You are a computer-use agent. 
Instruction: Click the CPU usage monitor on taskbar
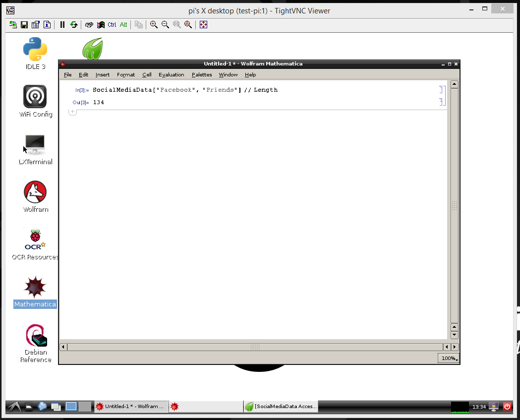click(460, 407)
